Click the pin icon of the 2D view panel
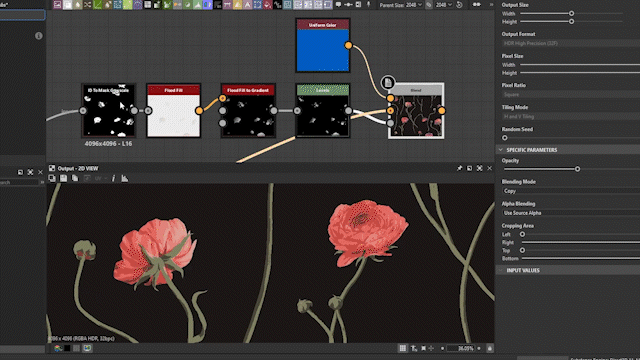Viewport: 640px width, 360px height. 460,168
